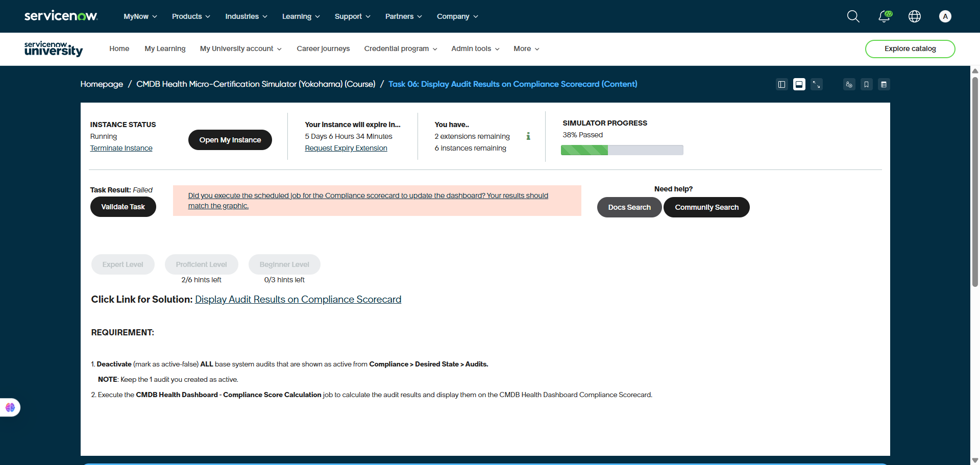The width and height of the screenshot is (980, 465).
Task: Click the Validate Task button
Action: (123, 207)
